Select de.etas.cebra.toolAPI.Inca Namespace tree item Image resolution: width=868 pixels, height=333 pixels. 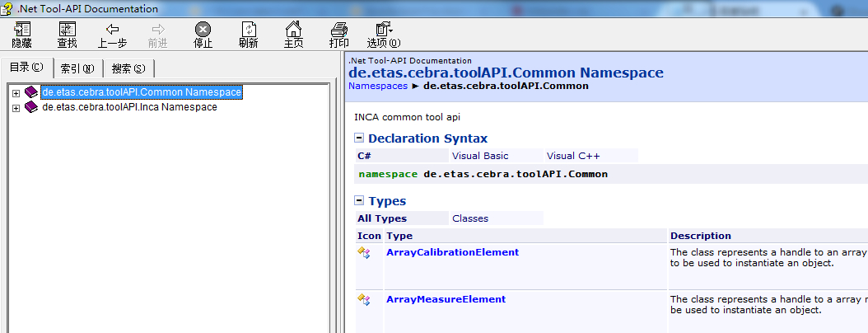point(129,107)
